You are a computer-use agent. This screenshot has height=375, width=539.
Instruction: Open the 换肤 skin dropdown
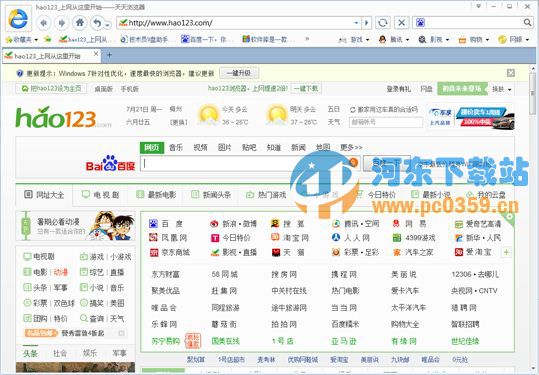coord(502,89)
